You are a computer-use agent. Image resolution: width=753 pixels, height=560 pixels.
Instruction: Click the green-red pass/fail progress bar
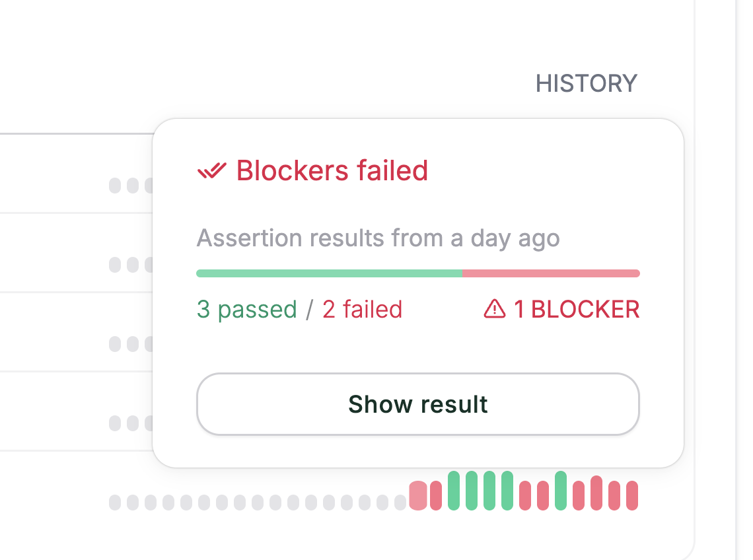[417, 273]
